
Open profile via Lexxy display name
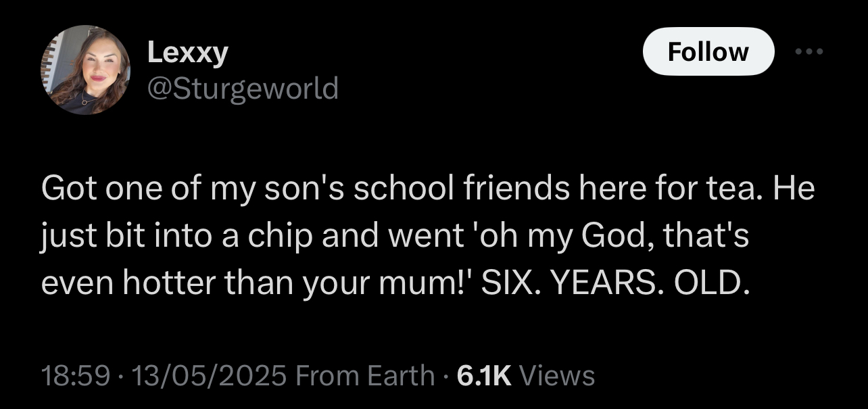(x=187, y=53)
